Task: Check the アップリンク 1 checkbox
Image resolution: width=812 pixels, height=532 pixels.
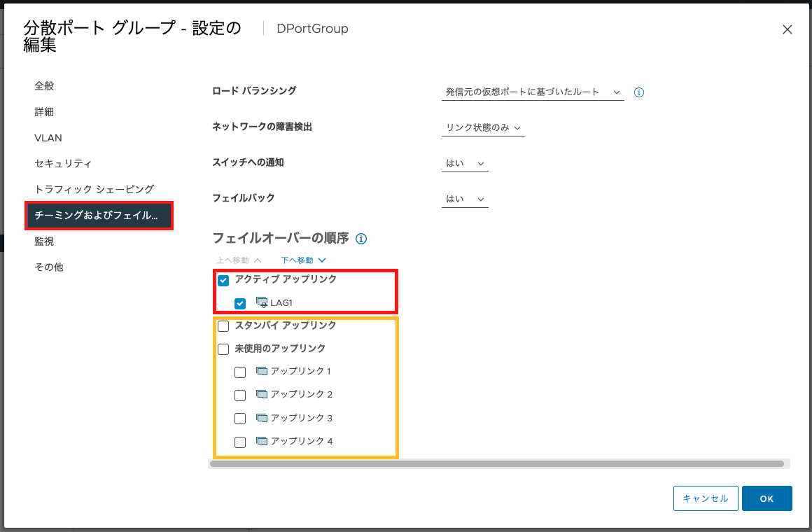Action: (240, 372)
